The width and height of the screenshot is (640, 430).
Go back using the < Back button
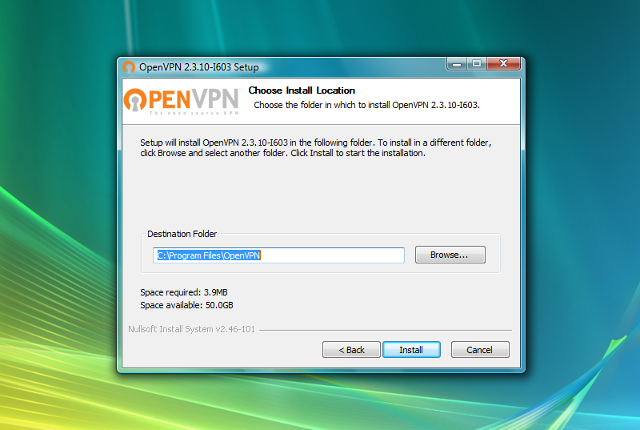coord(351,350)
